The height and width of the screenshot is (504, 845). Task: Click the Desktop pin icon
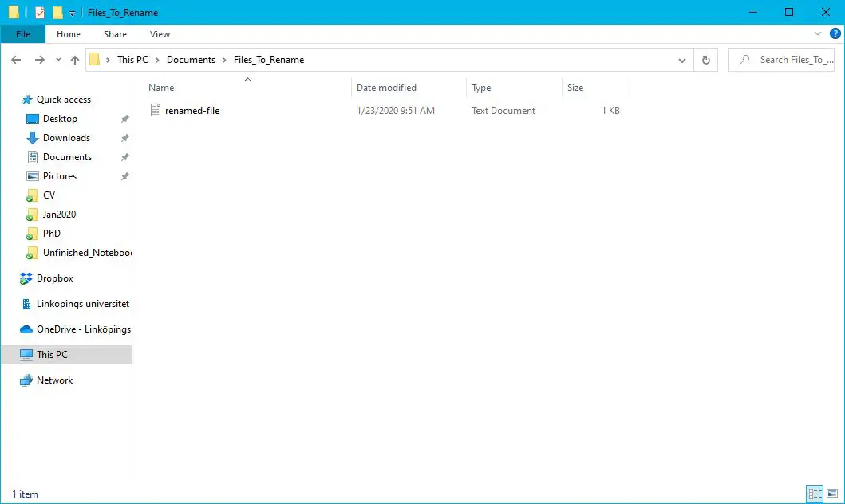(125, 119)
